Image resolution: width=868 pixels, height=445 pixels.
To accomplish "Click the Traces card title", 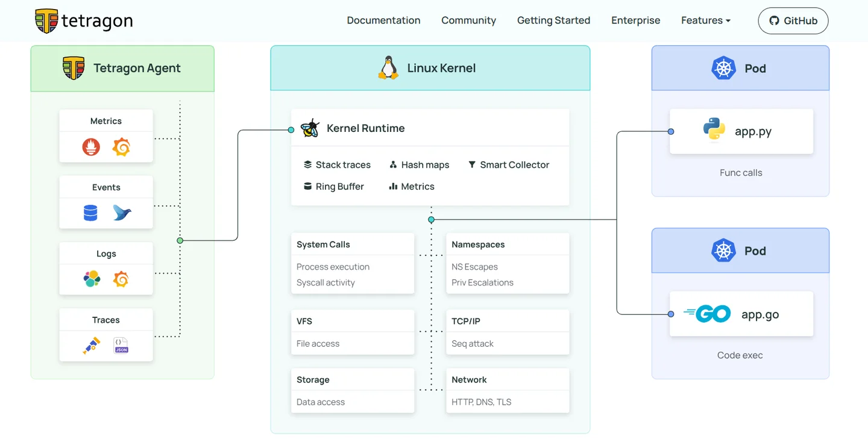I will (x=106, y=320).
